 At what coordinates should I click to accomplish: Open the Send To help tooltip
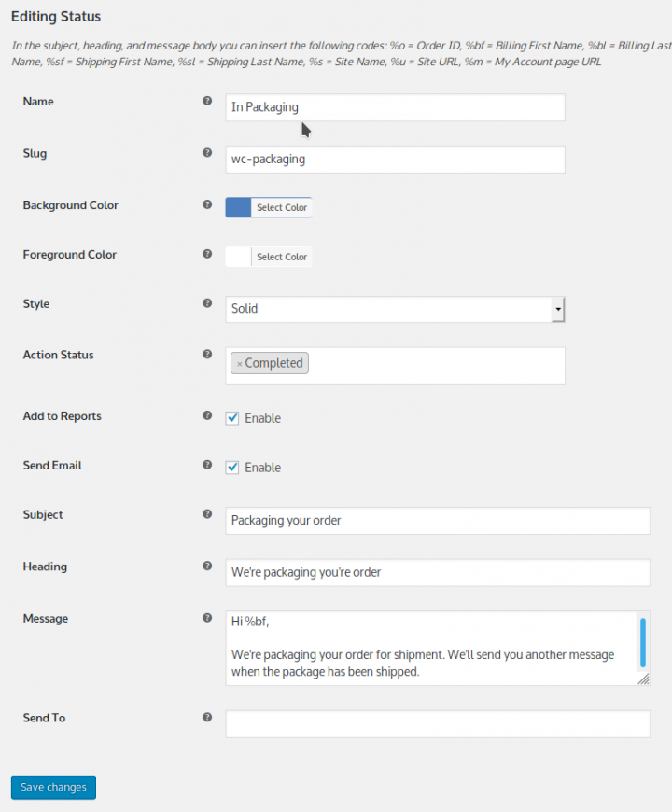(206, 717)
